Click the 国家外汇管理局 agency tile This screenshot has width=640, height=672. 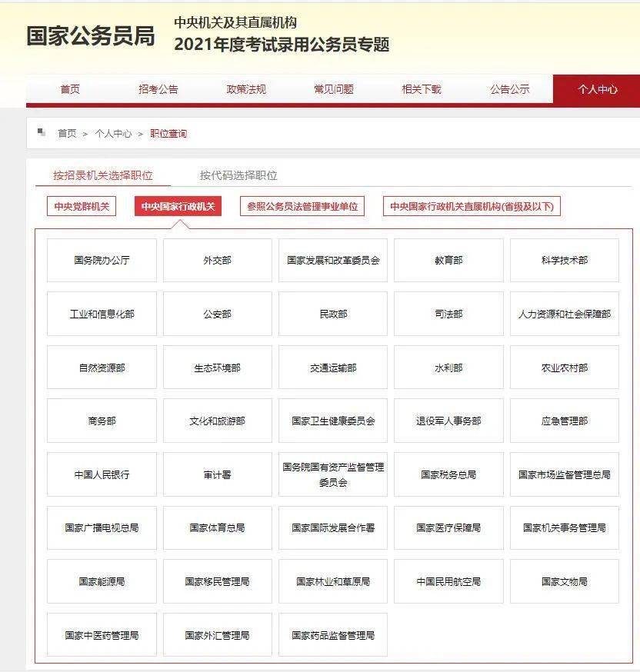218,635
